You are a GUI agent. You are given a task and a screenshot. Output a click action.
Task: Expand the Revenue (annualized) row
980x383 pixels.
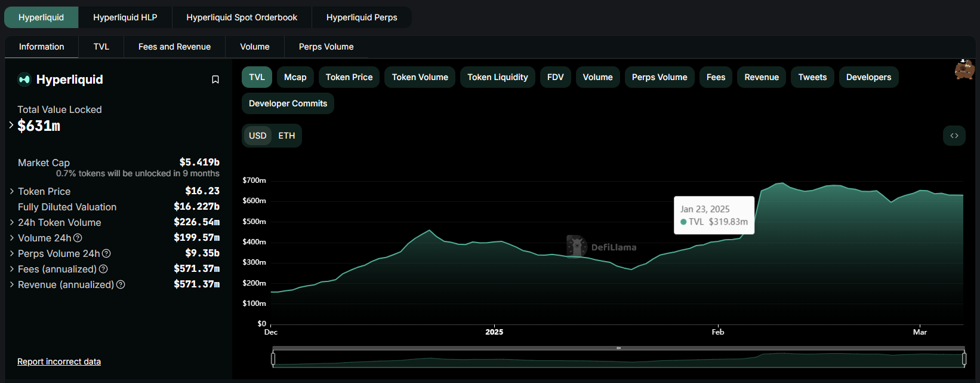(x=12, y=284)
